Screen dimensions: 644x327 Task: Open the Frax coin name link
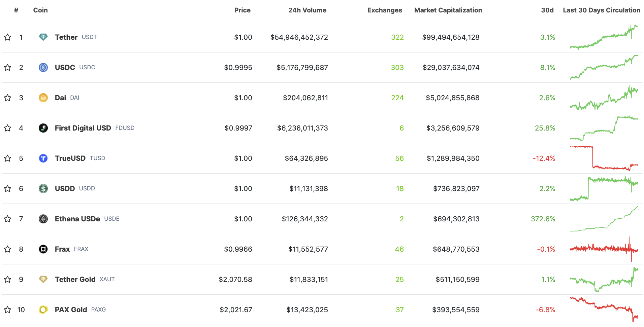(x=62, y=249)
